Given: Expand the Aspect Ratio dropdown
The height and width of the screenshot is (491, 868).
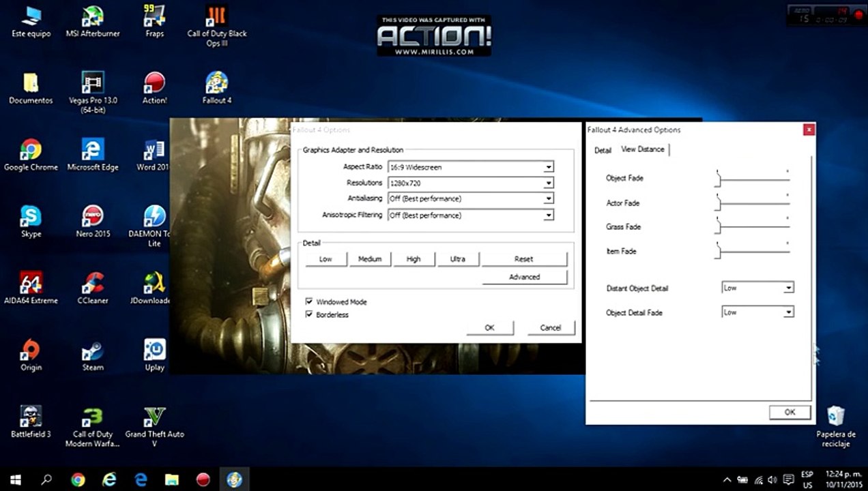Looking at the screenshot, I should click(549, 167).
